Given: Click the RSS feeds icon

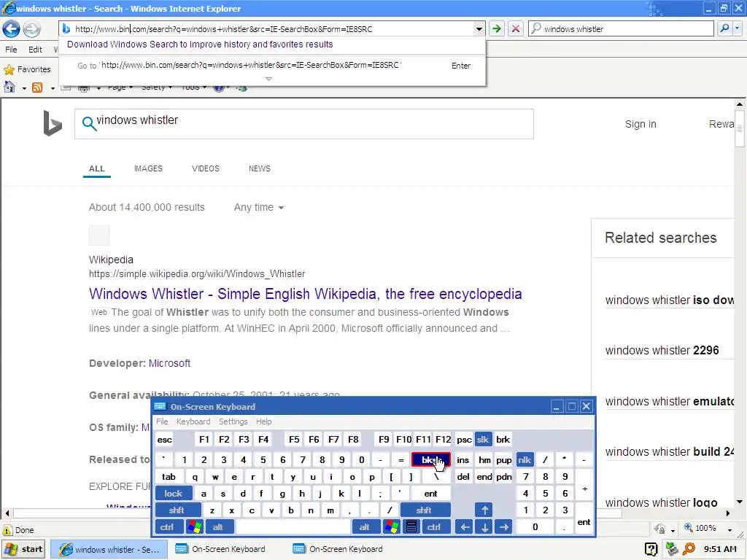Looking at the screenshot, I should [37, 87].
